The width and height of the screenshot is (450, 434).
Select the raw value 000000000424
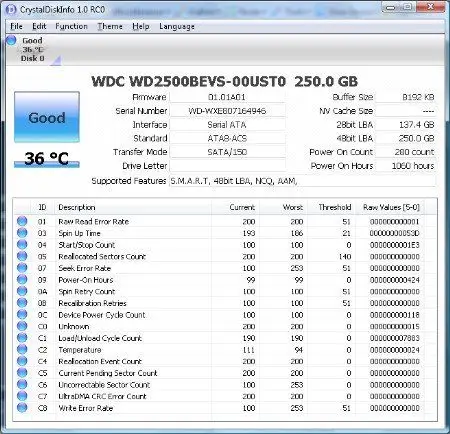[394, 280]
